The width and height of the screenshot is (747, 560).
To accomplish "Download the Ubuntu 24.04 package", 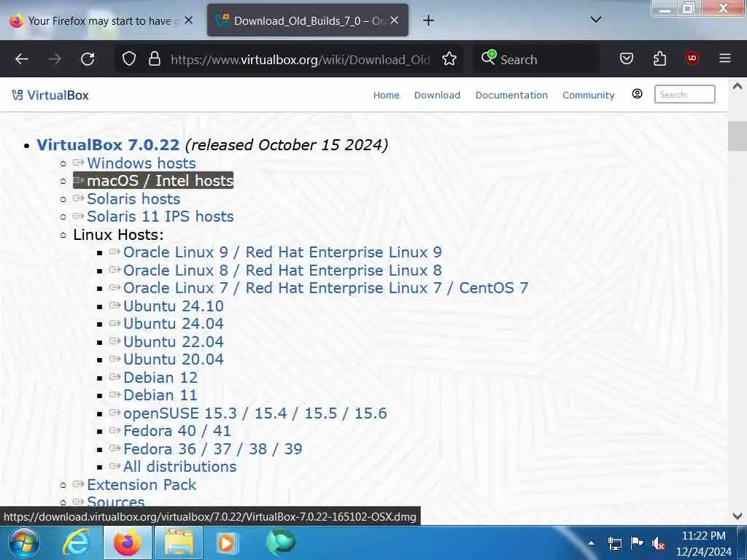I will (173, 323).
